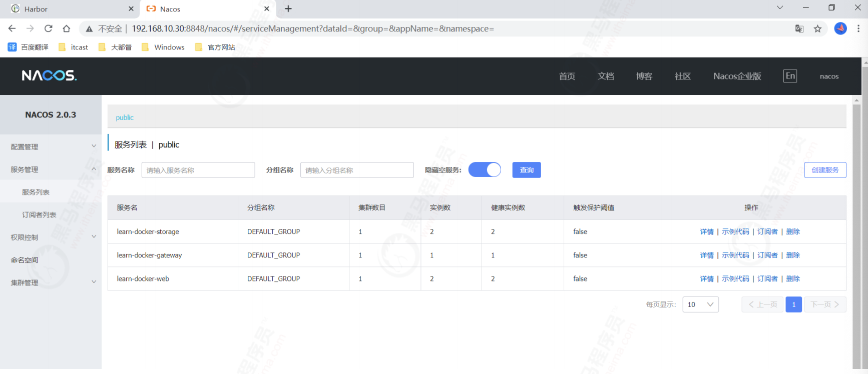Image resolution: width=868 pixels, height=374 pixels.
Task: Click the browser forward arrow
Action: pyautogui.click(x=30, y=28)
